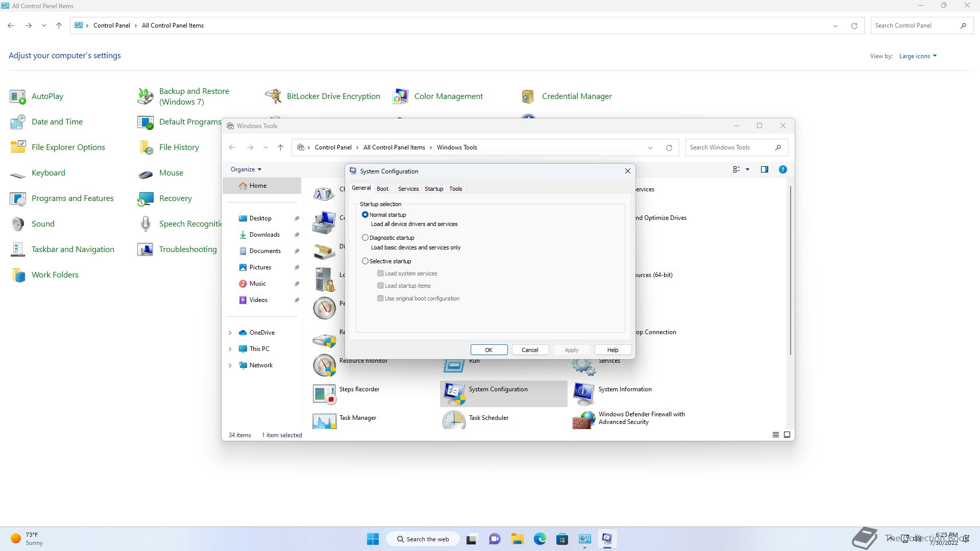Screen dimensions: 980x551
Task: Open BitLocker Drive Encryption icon
Action: pos(273,96)
